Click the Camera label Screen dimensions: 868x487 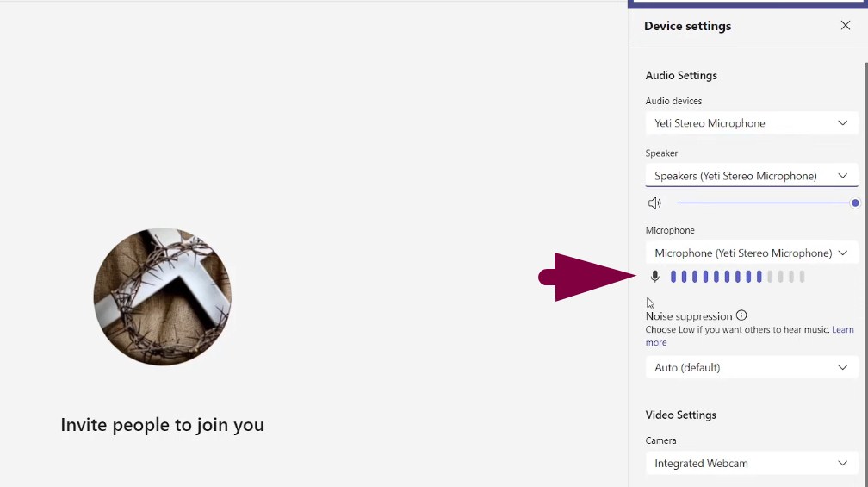point(661,440)
